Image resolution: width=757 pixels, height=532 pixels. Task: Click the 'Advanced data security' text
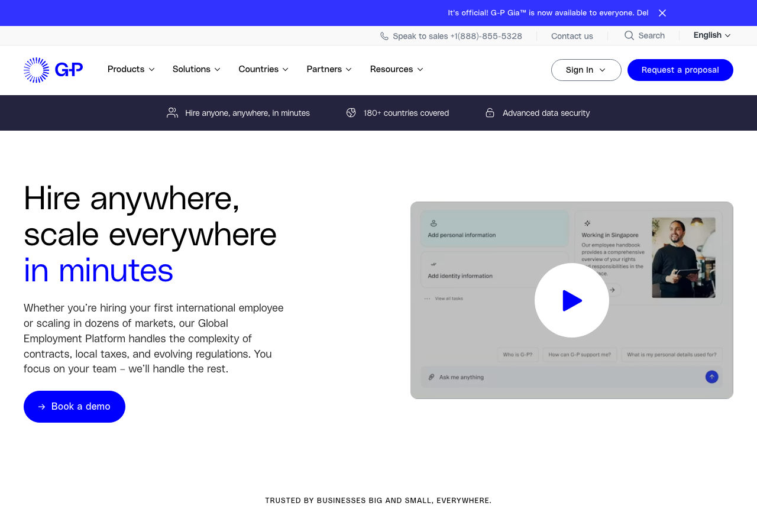pyautogui.click(x=546, y=113)
